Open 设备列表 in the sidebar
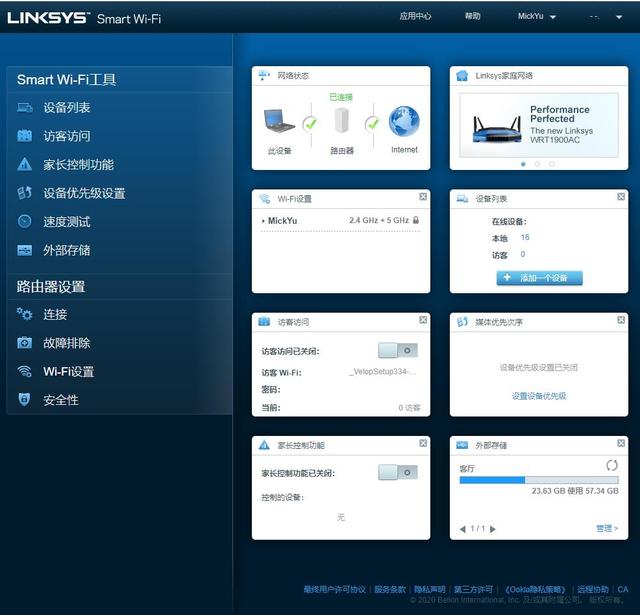640x615 pixels. [67, 108]
